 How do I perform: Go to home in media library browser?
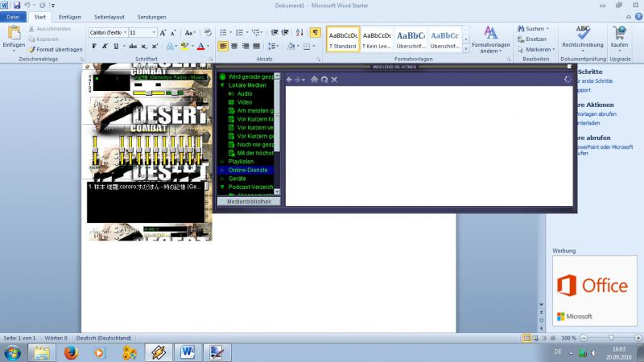[314, 80]
